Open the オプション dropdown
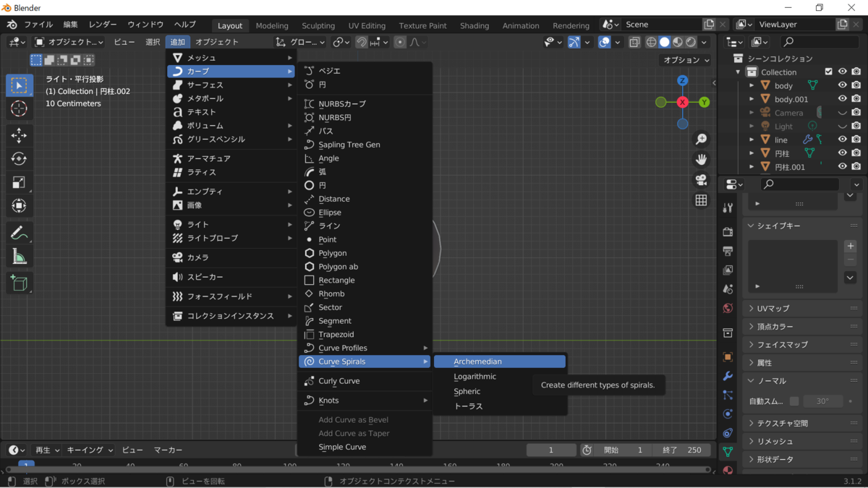Viewport: 868px width, 488px height. (x=686, y=60)
